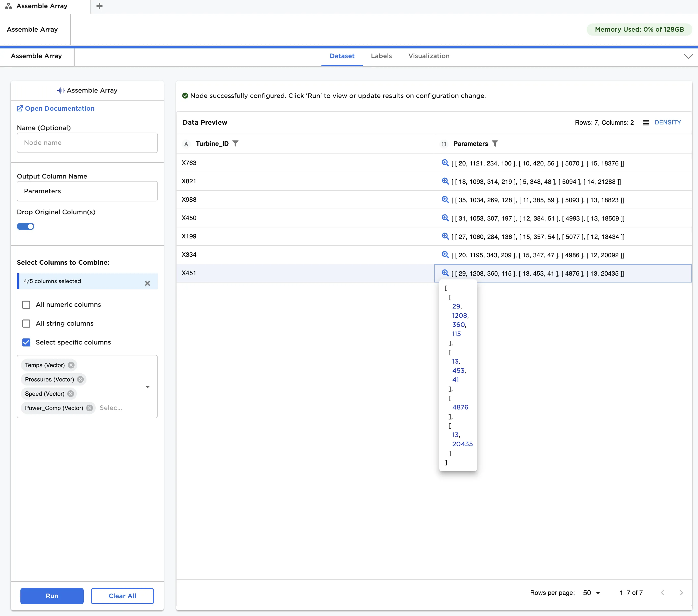
Task: Switch to the Labels tab
Action: point(381,56)
